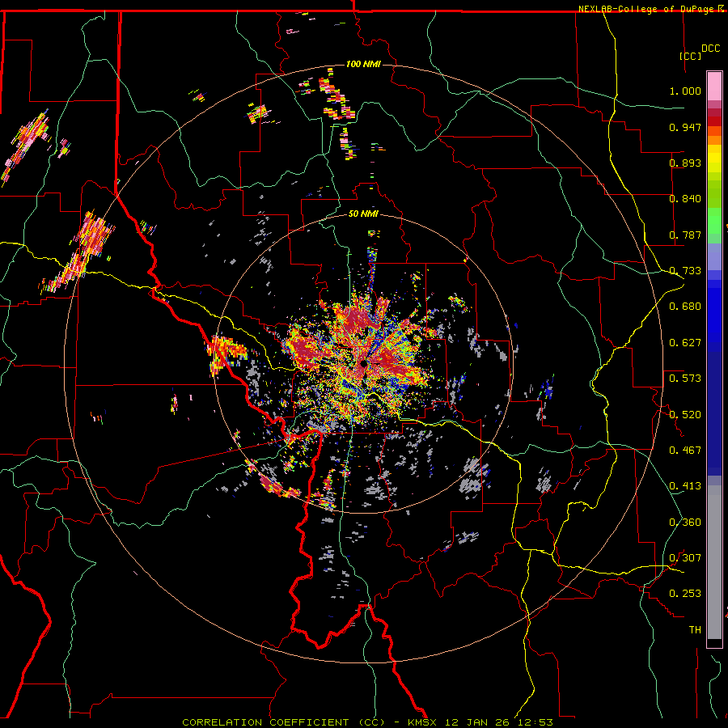Select the 0.360 legend value
The width and height of the screenshot is (728, 728).
(x=685, y=523)
